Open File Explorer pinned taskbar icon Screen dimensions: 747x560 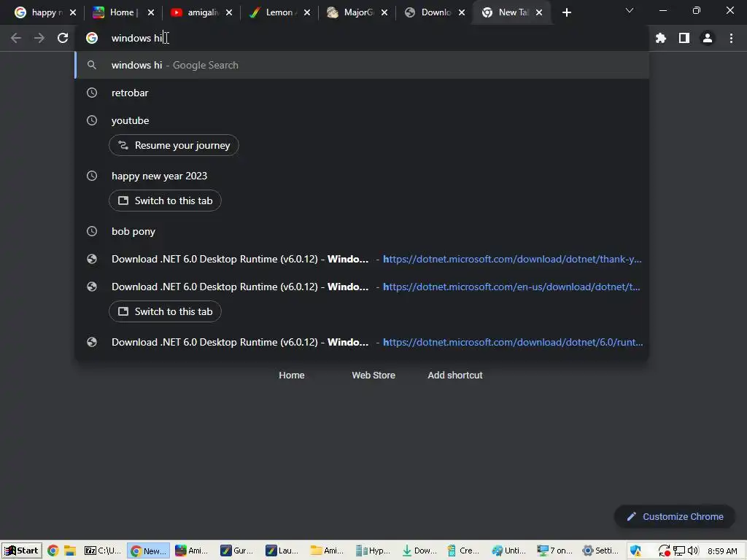click(x=70, y=551)
